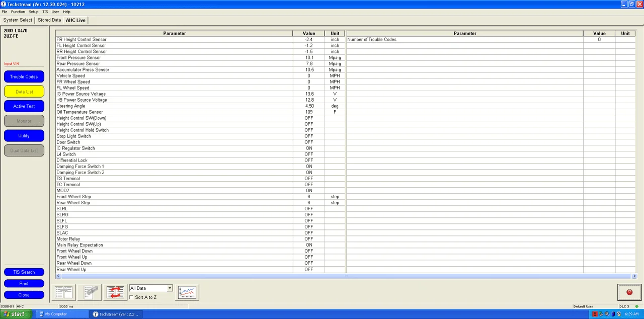Select the Differential Lock row
644x319 pixels.
point(200,160)
